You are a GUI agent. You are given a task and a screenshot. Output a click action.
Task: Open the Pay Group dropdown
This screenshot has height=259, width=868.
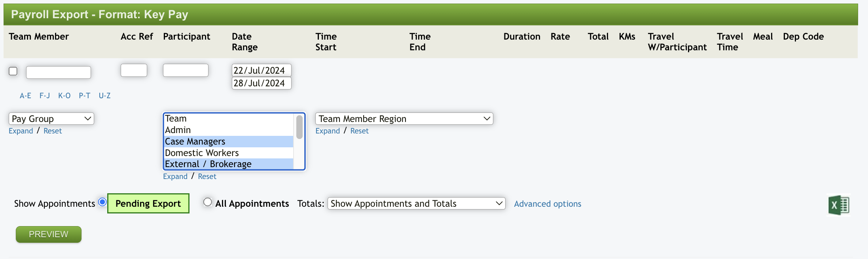pos(51,119)
